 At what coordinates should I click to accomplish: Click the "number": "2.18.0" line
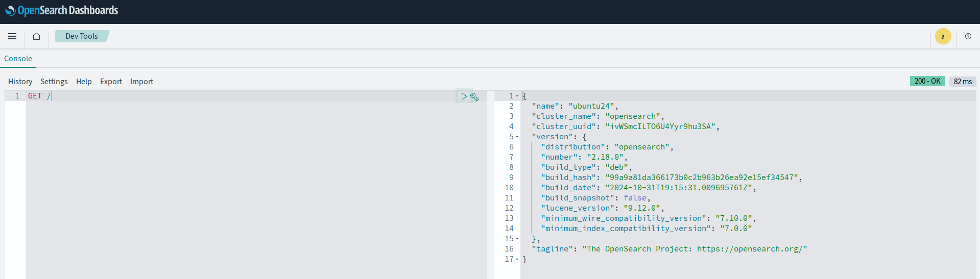click(x=584, y=157)
